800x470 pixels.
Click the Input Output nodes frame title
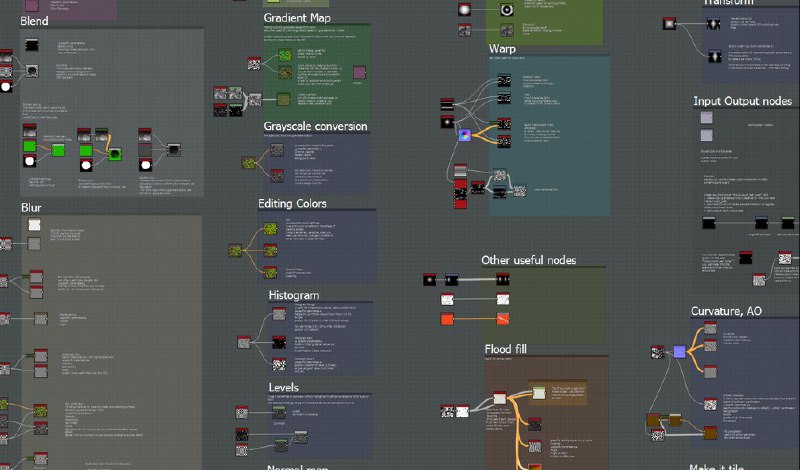[742, 102]
